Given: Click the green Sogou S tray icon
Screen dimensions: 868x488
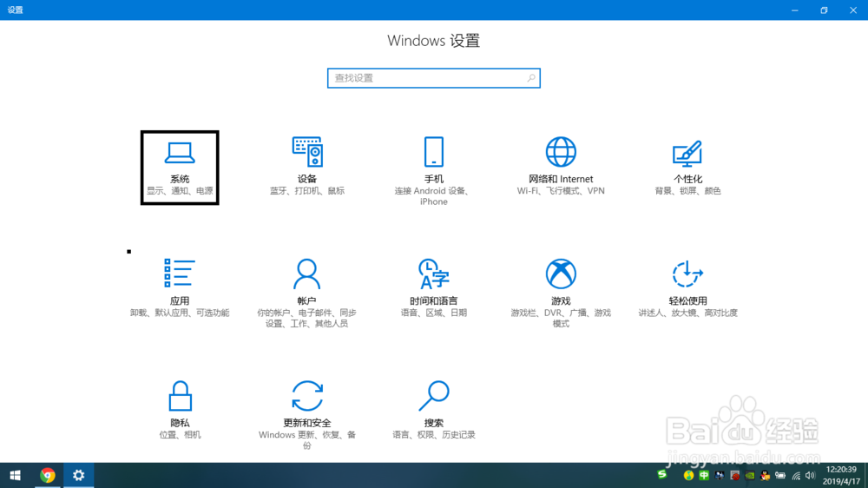Looking at the screenshot, I should [x=662, y=474].
